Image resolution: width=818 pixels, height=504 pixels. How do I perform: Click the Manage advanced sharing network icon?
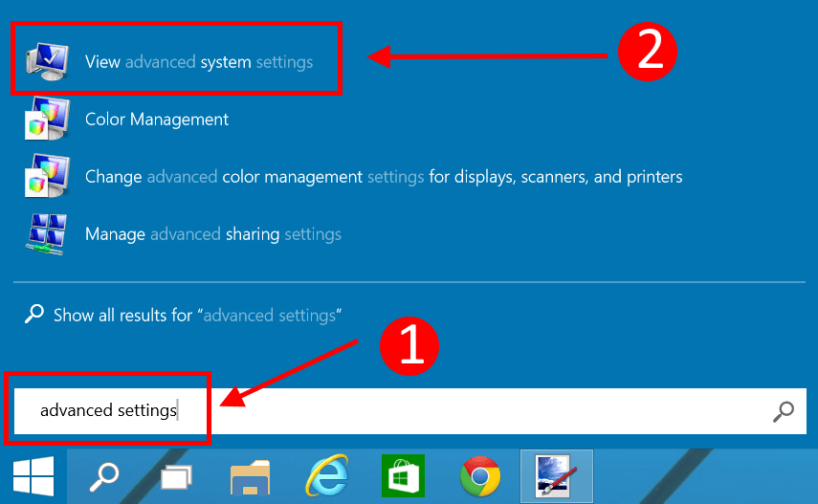48,233
